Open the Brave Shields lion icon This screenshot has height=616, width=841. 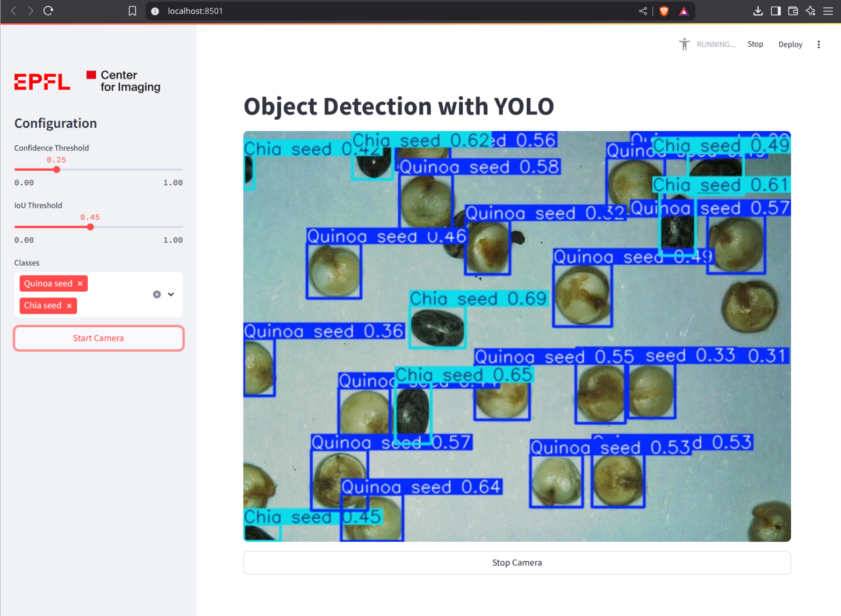pyautogui.click(x=664, y=11)
